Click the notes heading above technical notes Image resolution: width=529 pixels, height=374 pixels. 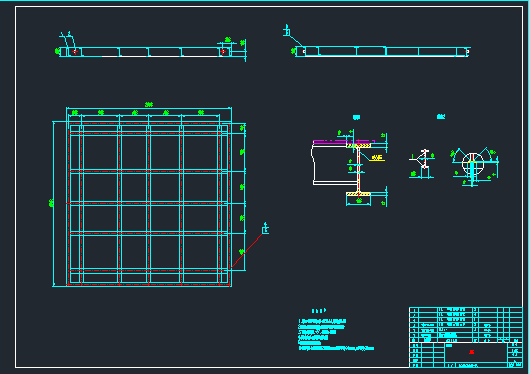(318, 311)
